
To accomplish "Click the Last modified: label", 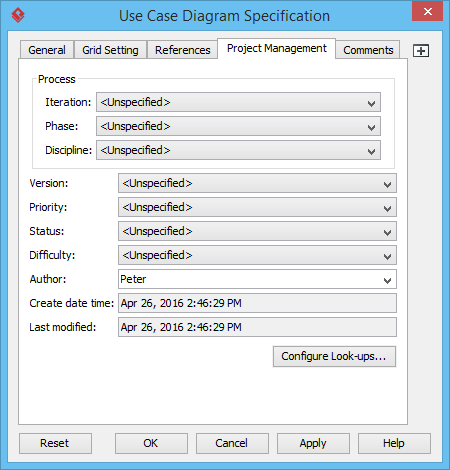I will coord(63,327).
